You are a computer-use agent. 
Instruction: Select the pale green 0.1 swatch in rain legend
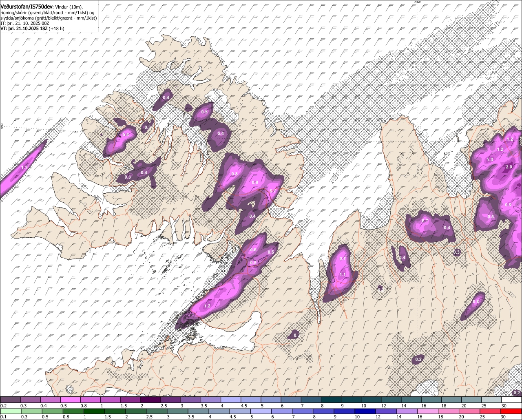click(x=11, y=411)
